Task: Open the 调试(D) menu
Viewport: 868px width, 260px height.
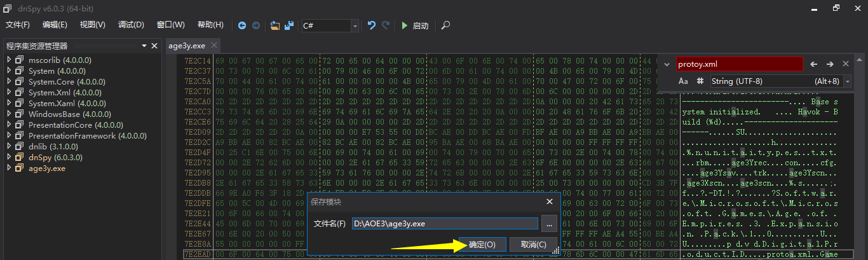Action: click(131, 25)
